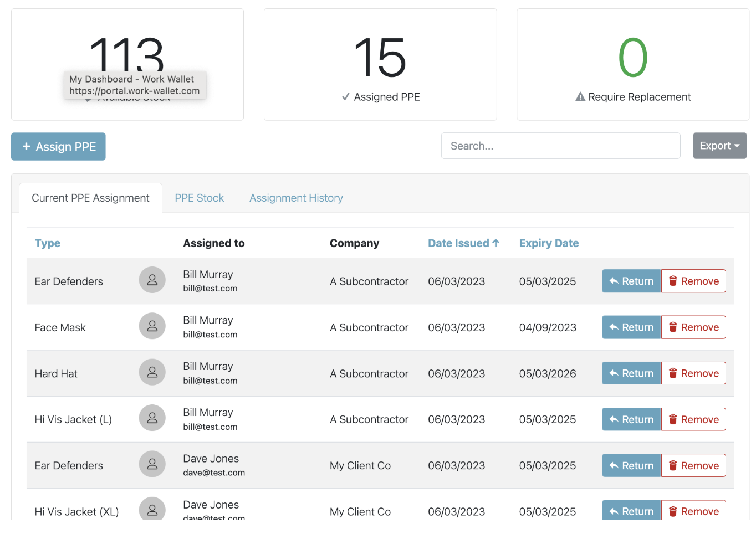Screen dimensions: 756x534
Task: Click the avatar in Hi Vis Jacket (L) row
Action: pos(152,418)
